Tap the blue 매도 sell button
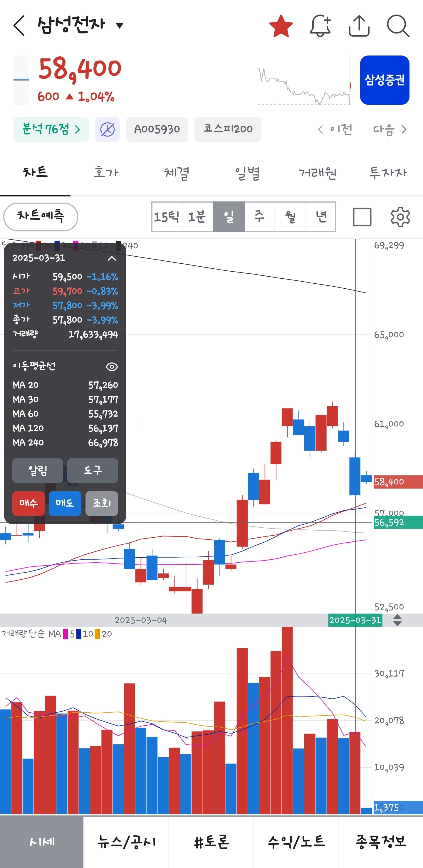 click(x=65, y=503)
